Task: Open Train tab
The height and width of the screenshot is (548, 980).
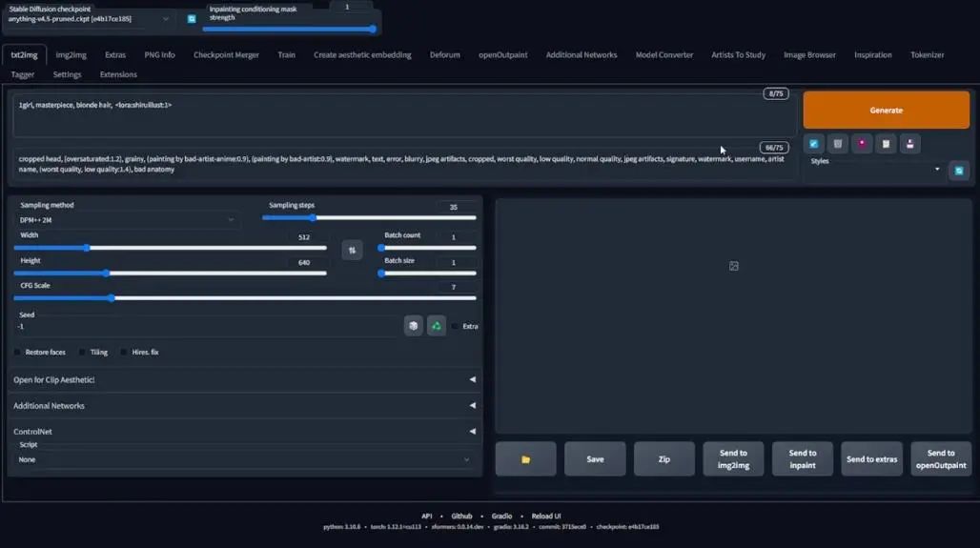Action: coord(286,55)
